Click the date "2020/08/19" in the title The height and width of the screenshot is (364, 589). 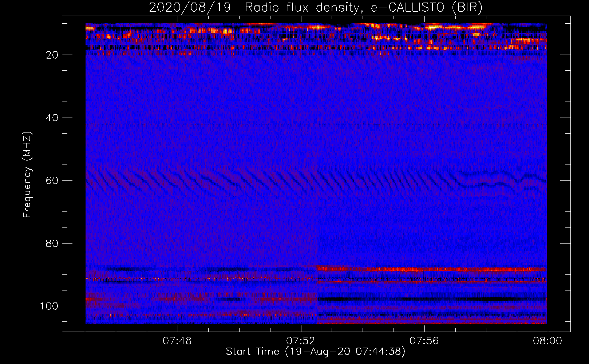point(190,8)
